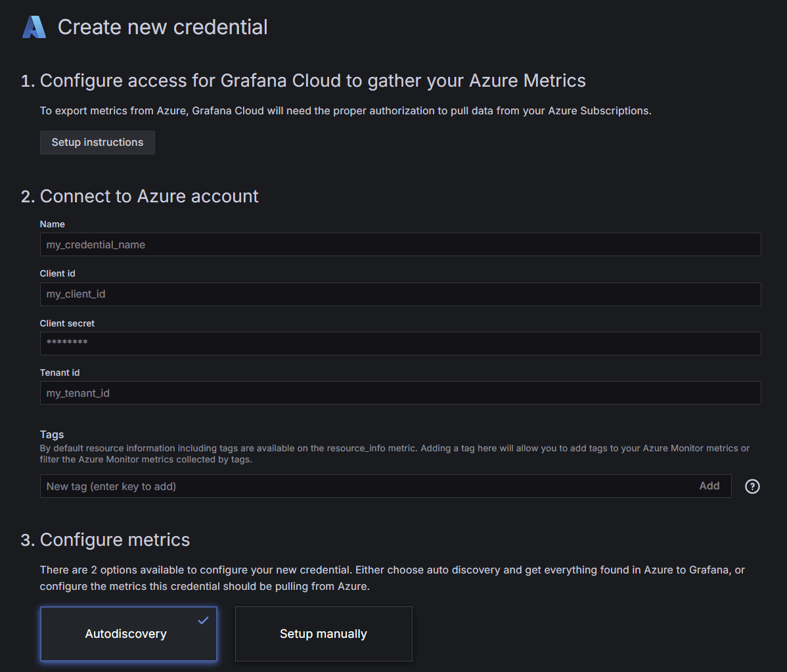Click Add to attach a new tag
Viewport: 787px width, 672px height.
[x=709, y=485]
